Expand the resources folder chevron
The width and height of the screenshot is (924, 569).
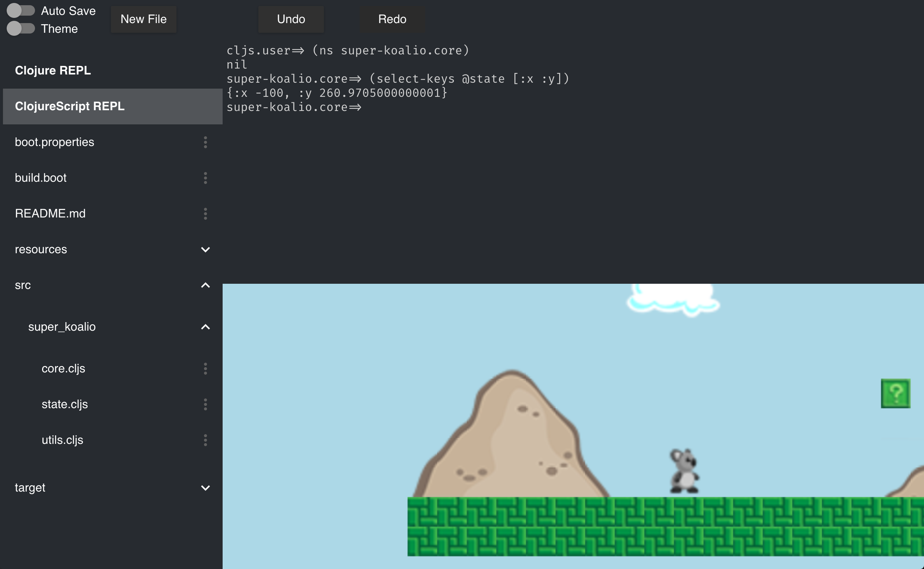205,249
